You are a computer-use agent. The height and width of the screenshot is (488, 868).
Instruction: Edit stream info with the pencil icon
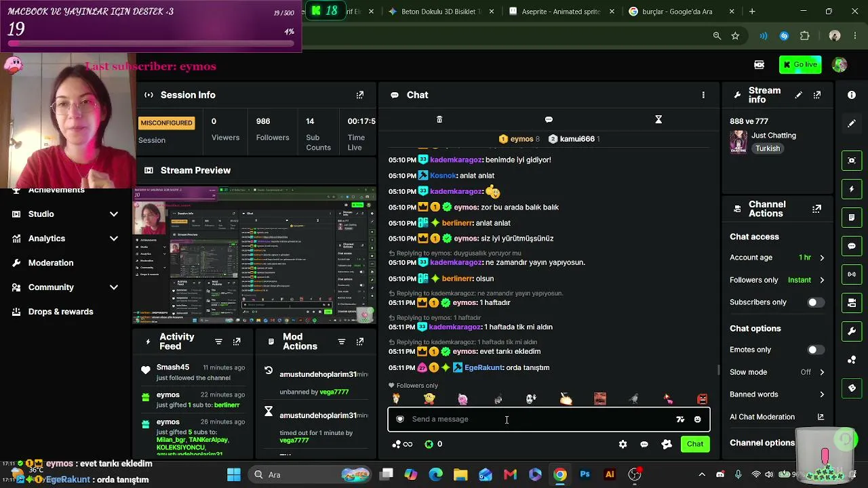798,95
